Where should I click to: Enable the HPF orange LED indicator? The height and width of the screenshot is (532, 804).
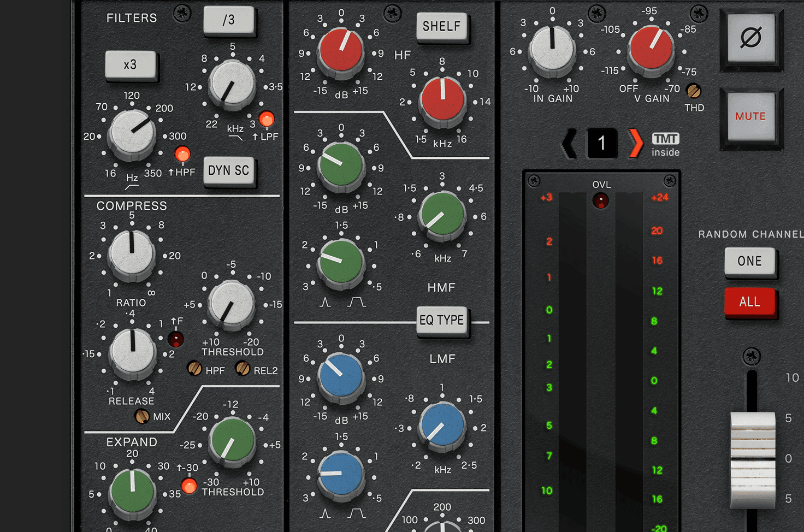pyautogui.click(x=183, y=154)
